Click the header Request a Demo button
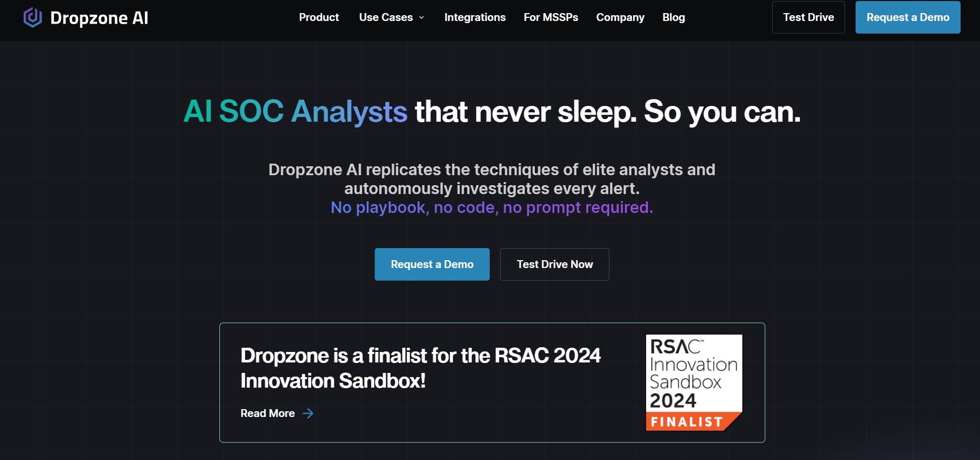The image size is (980, 460). 908,17
